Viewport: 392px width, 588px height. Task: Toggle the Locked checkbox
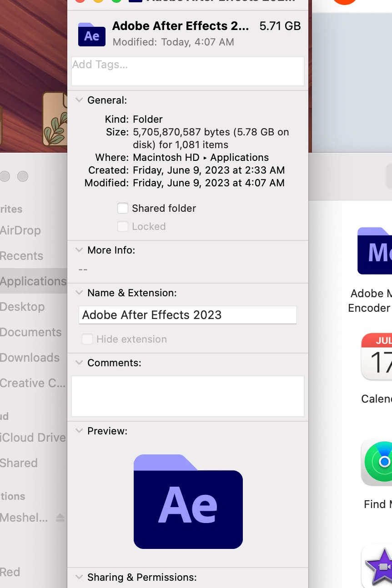[x=123, y=226]
